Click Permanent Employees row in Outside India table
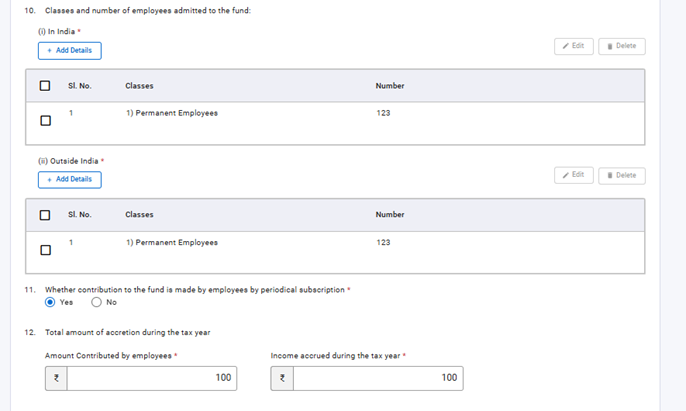 point(172,242)
